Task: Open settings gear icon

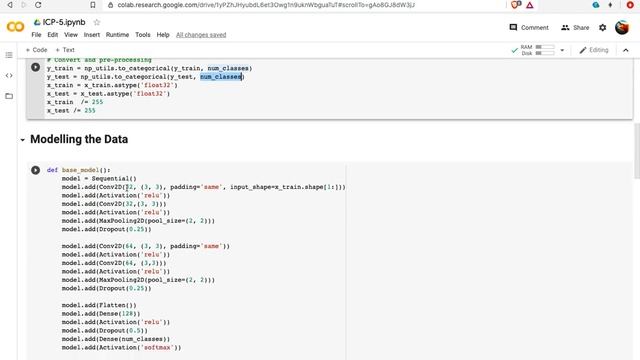Action: pyautogui.click(x=602, y=27)
